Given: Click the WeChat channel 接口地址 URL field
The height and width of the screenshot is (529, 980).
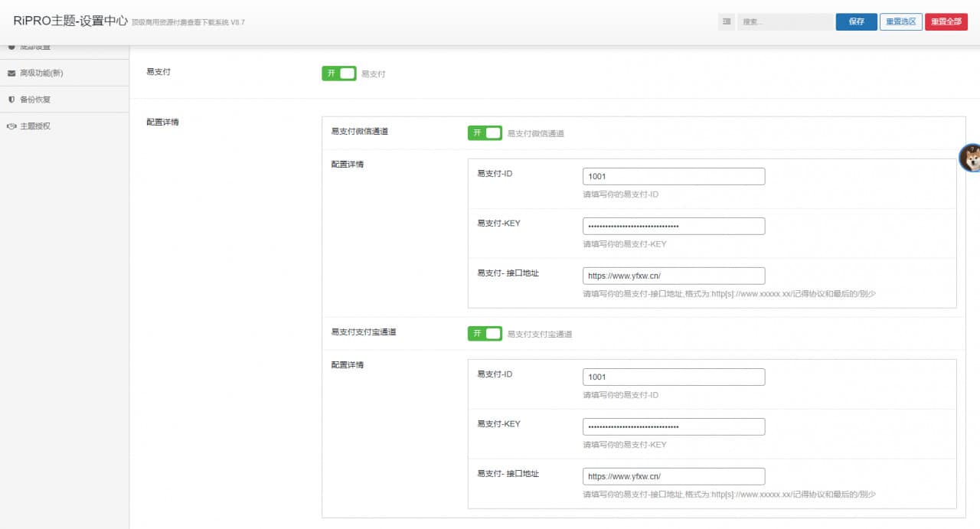Looking at the screenshot, I should (x=673, y=276).
